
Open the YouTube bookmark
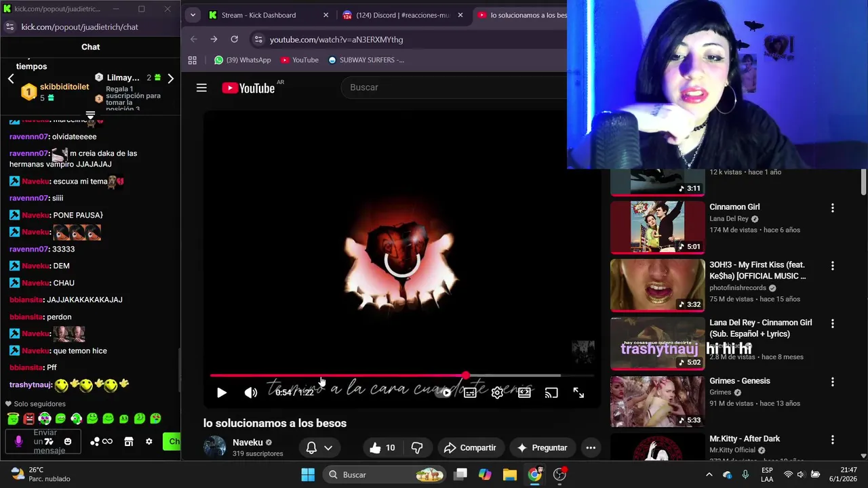(x=299, y=60)
